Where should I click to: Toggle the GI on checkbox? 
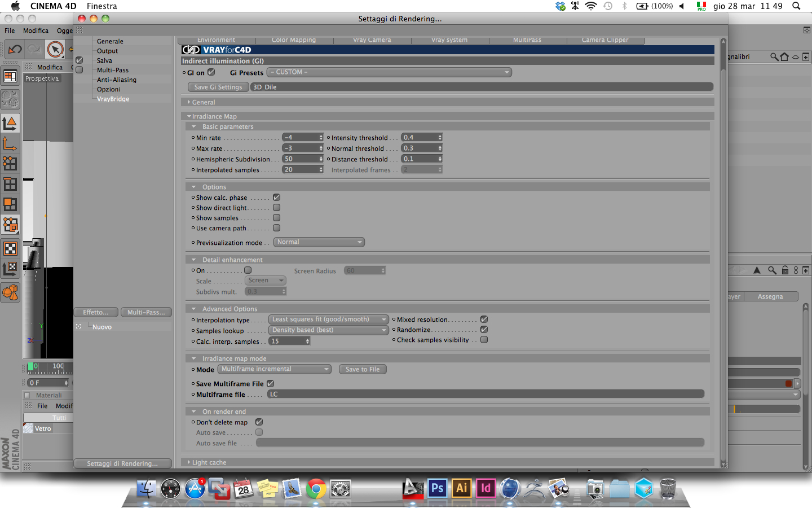[x=211, y=72]
